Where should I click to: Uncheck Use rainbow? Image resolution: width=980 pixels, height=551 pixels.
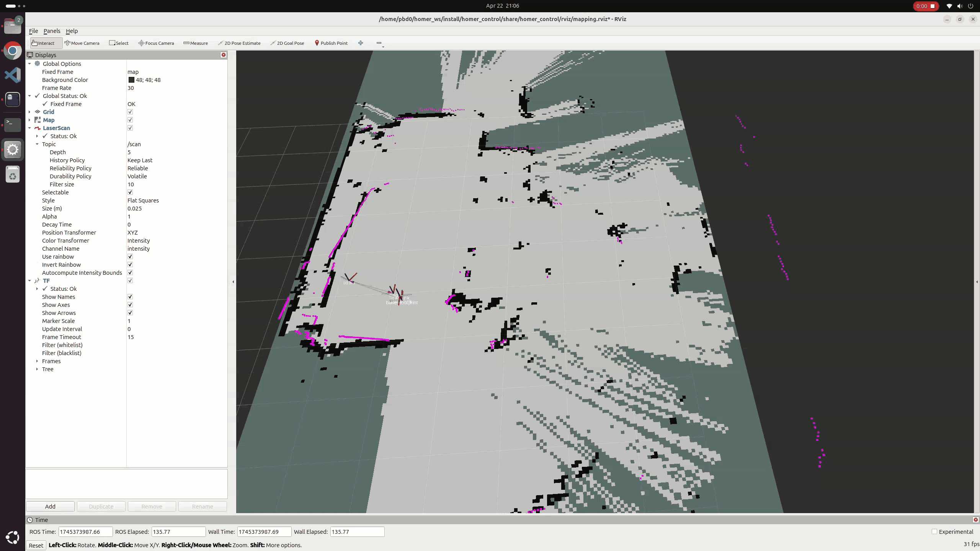click(130, 256)
